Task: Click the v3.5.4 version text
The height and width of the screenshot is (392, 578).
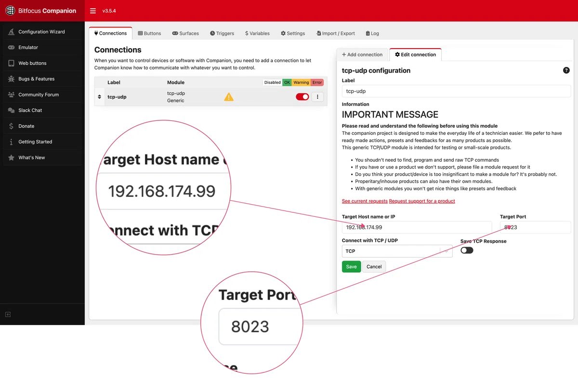Action: (109, 11)
